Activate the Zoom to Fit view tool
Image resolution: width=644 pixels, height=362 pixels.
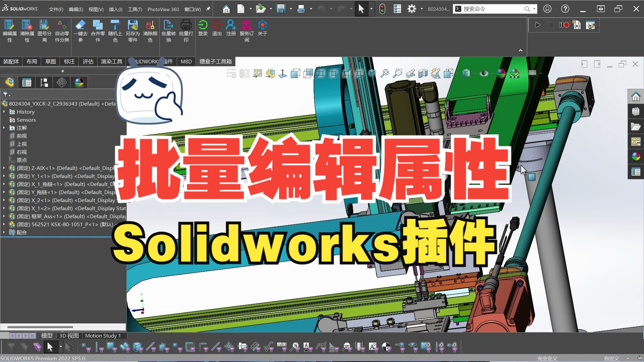tap(385, 73)
